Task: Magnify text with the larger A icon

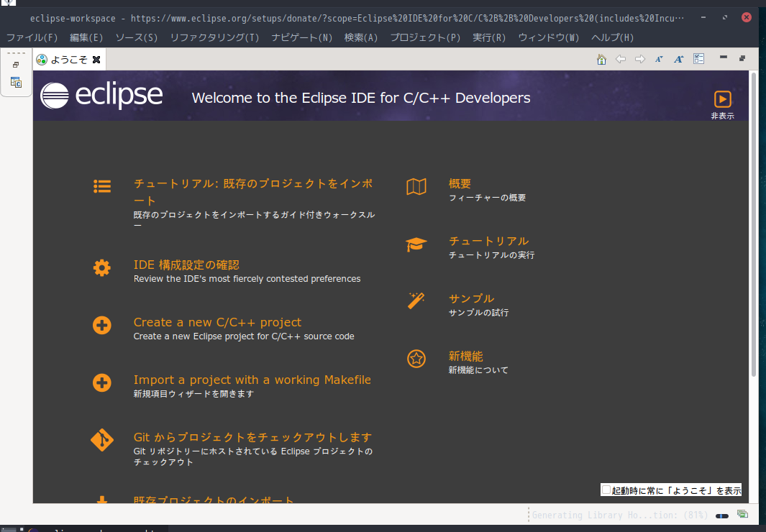Action: [x=678, y=59]
